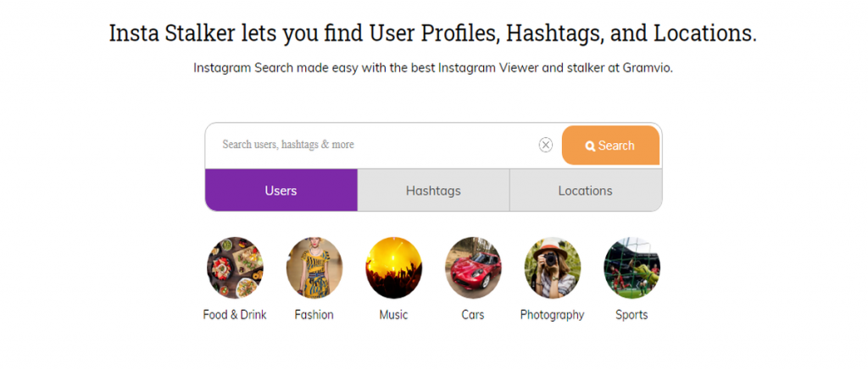The width and height of the screenshot is (868, 370).
Task: Open the Food & Drink category image
Action: point(235,268)
